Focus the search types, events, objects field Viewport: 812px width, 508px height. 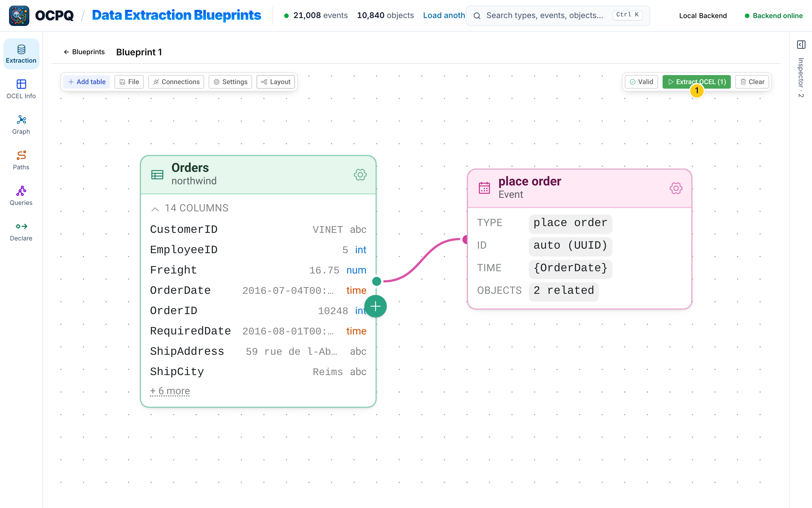[x=558, y=16]
